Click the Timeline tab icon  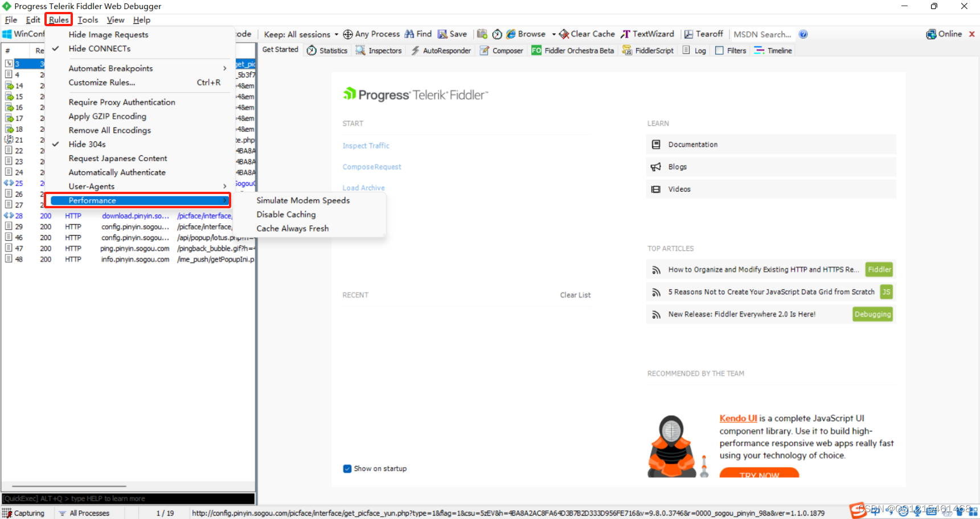pyautogui.click(x=759, y=51)
